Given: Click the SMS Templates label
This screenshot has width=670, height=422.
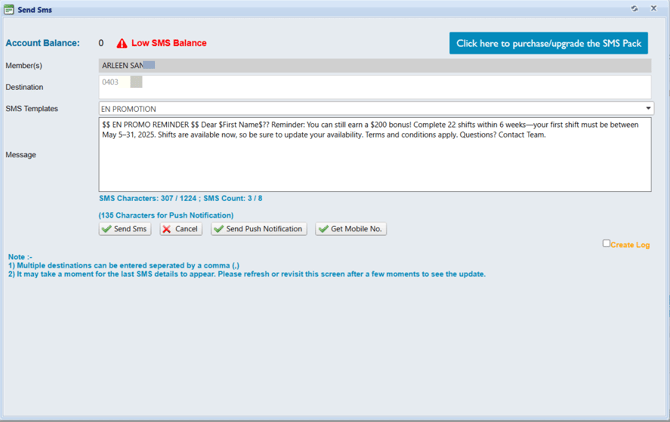Looking at the screenshot, I should 32,108.
